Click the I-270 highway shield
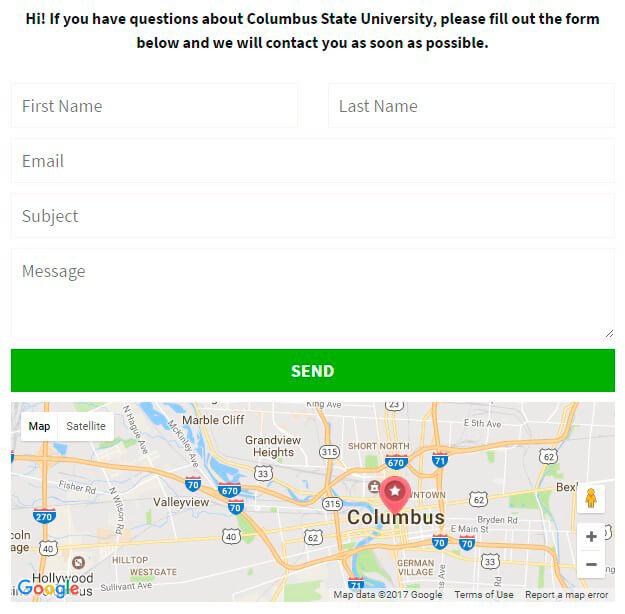Viewport: 625px width, 614px height. (x=43, y=516)
